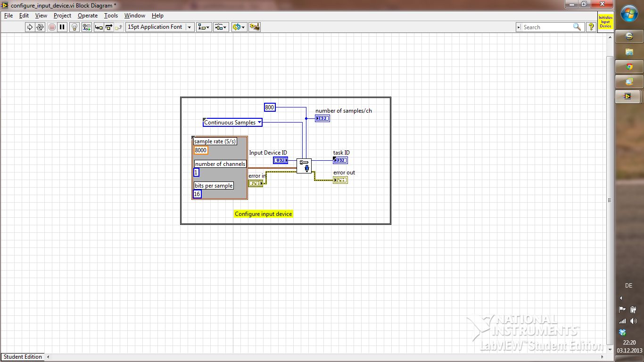Open the Operate menu
This screenshot has height=362, width=644.
pos(88,16)
